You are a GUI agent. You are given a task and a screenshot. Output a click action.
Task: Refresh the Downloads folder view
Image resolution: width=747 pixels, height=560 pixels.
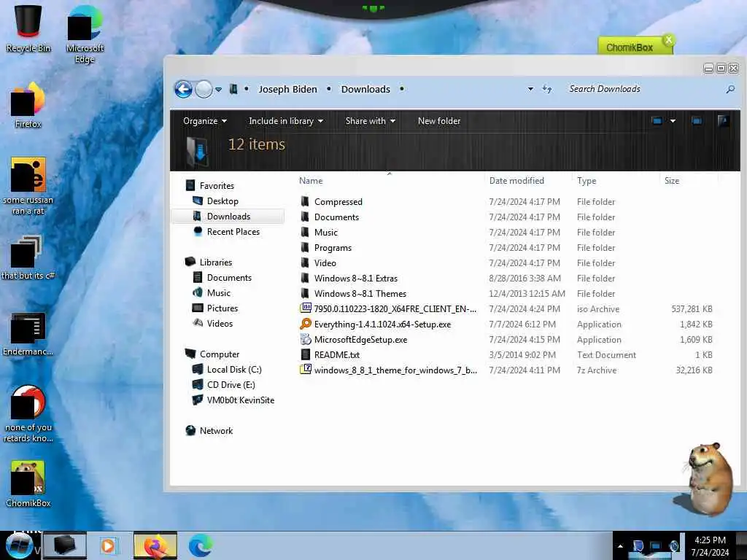click(x=547, y=89)
